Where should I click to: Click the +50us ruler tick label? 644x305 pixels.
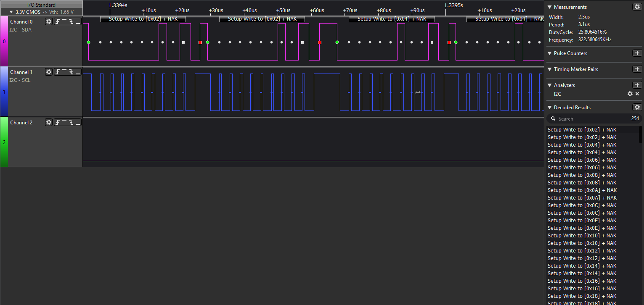tap(283, 11)
